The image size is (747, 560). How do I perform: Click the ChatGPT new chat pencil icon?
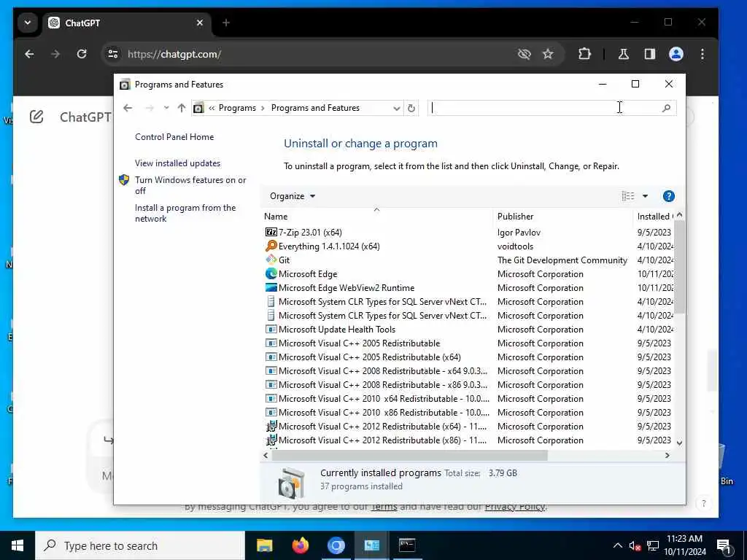[x=36, y=117]
